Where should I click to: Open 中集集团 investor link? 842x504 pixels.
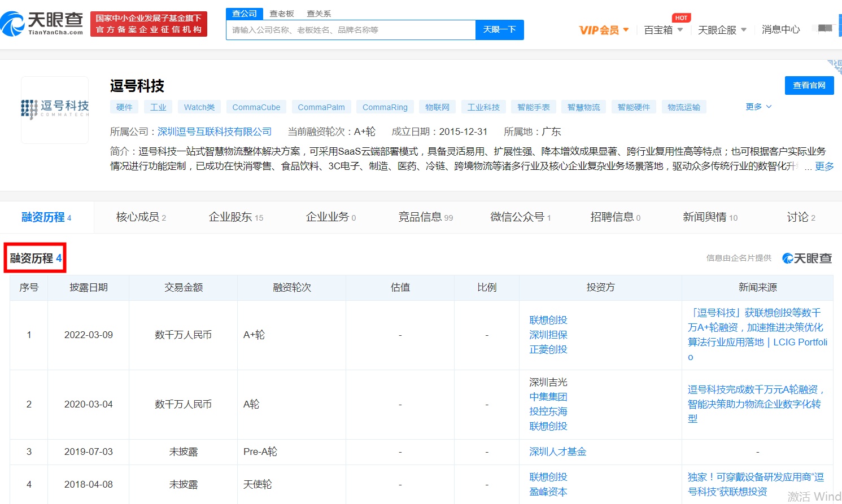tap(548, 397)
